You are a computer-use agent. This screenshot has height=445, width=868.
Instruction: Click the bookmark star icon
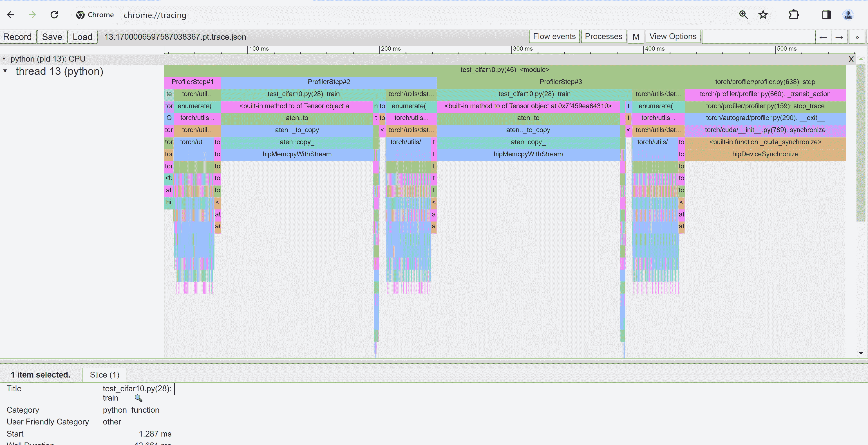(x=763, y=15)
